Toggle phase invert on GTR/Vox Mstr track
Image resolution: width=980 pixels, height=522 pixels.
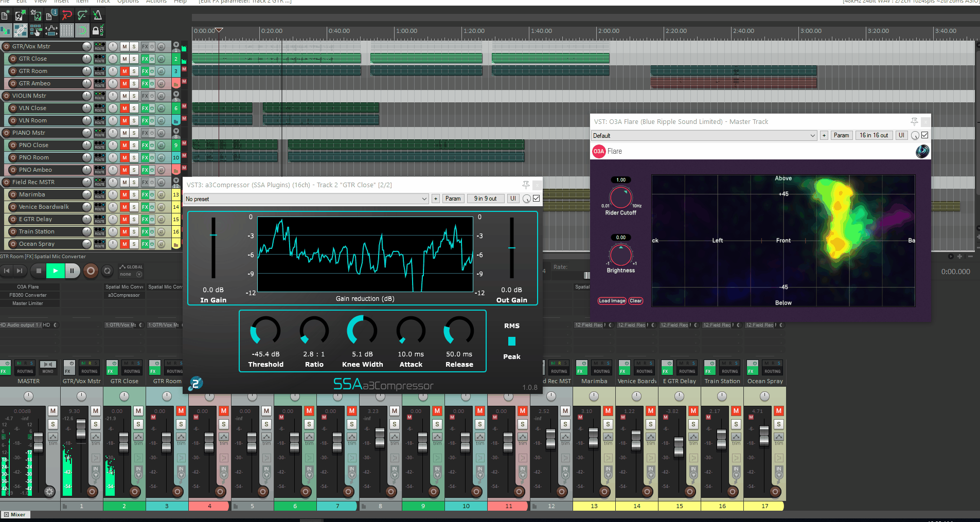point(161,46)
